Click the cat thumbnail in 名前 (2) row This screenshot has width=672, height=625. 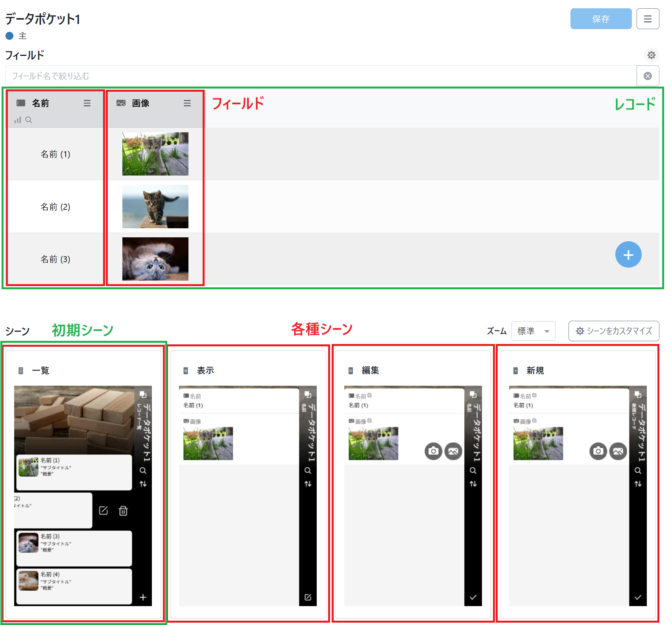155,207
